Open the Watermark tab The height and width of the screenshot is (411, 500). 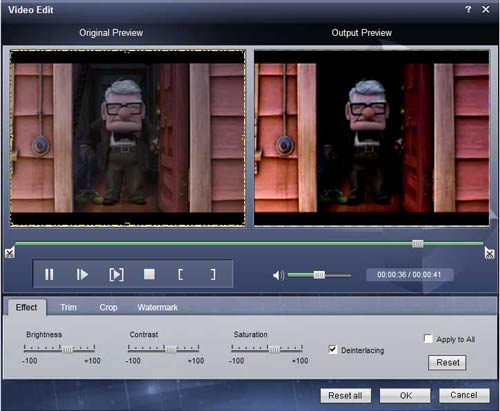point(158,307)
